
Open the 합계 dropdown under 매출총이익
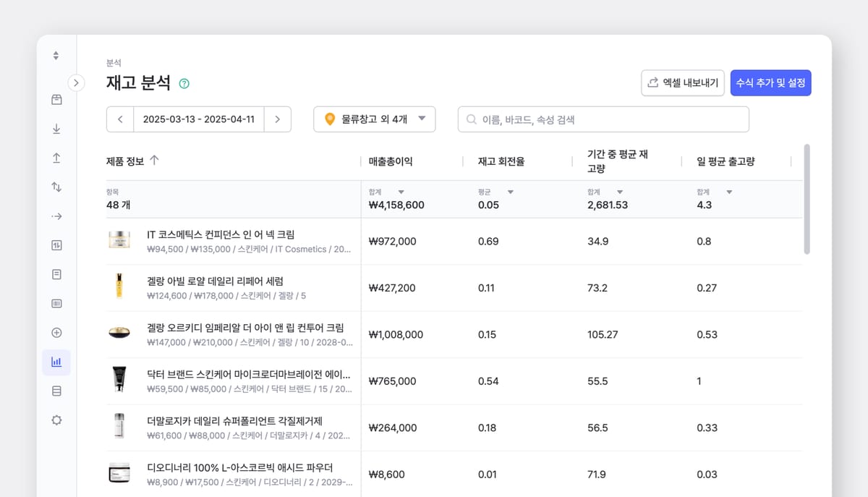coord(401,192)
